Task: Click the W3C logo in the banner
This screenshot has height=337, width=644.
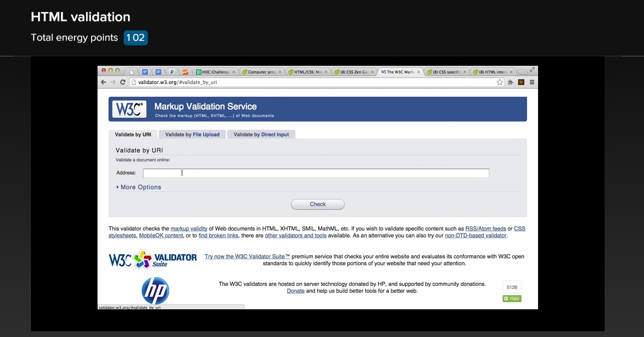Action: click(129, 109)
